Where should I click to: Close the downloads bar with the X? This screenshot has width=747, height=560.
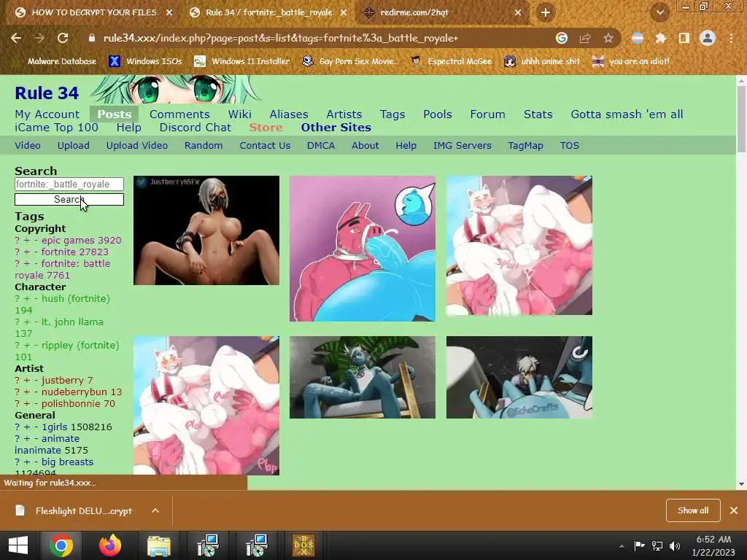[x=734, y=510]
